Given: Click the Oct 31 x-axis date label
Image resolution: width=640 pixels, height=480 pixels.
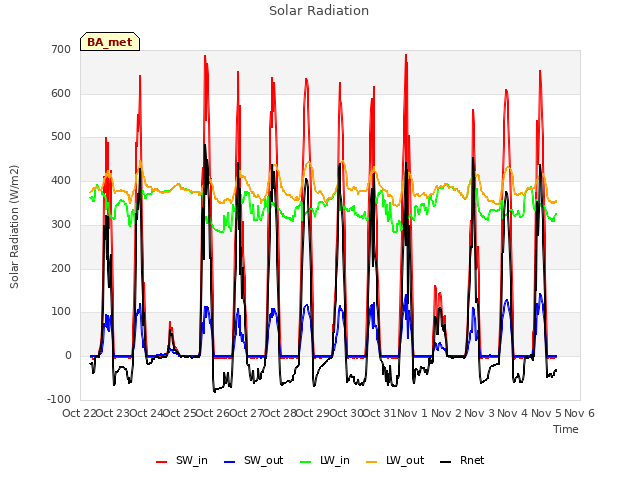Looking at the screenshot, I should coord(380,413).
